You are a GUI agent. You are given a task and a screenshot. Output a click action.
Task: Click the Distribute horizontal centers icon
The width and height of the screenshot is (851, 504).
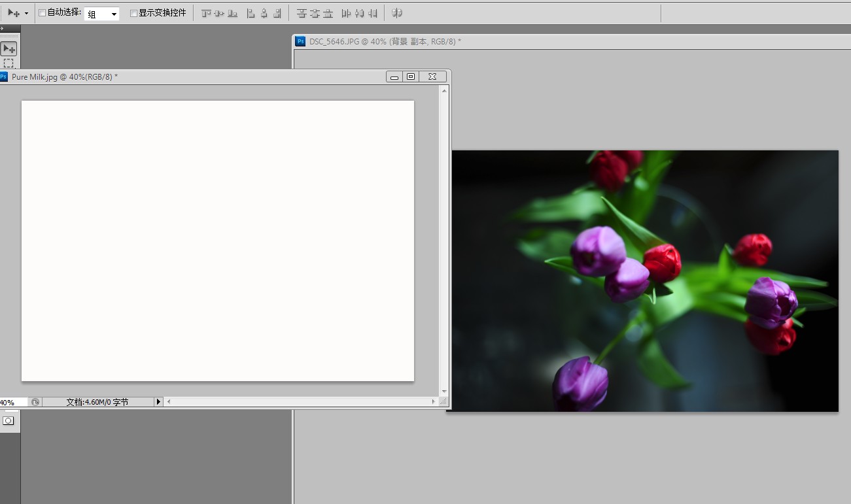pos(359,13)
